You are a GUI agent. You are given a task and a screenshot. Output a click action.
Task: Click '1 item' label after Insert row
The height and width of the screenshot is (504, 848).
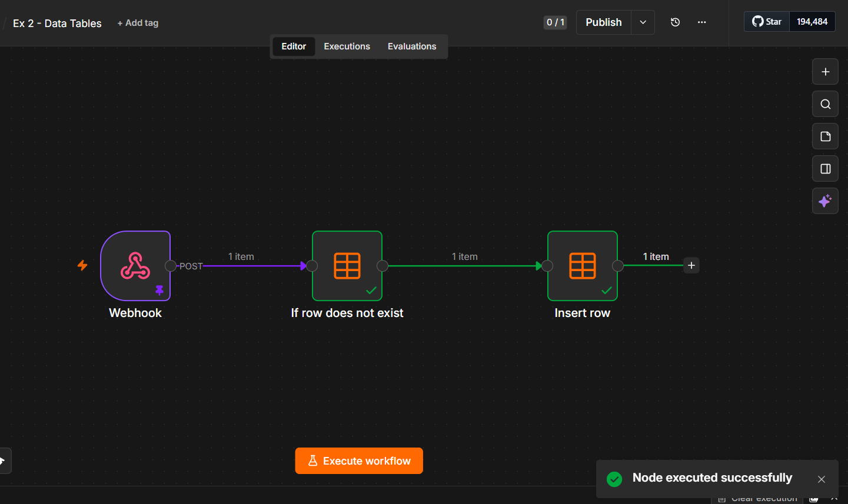656,256
